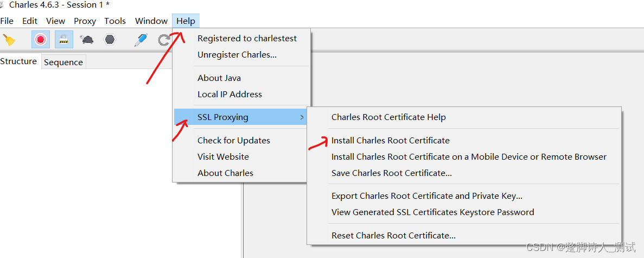The height and width of the screenshot is (258, 644).
Task: Open the Window menu
Action: [151, 21]
